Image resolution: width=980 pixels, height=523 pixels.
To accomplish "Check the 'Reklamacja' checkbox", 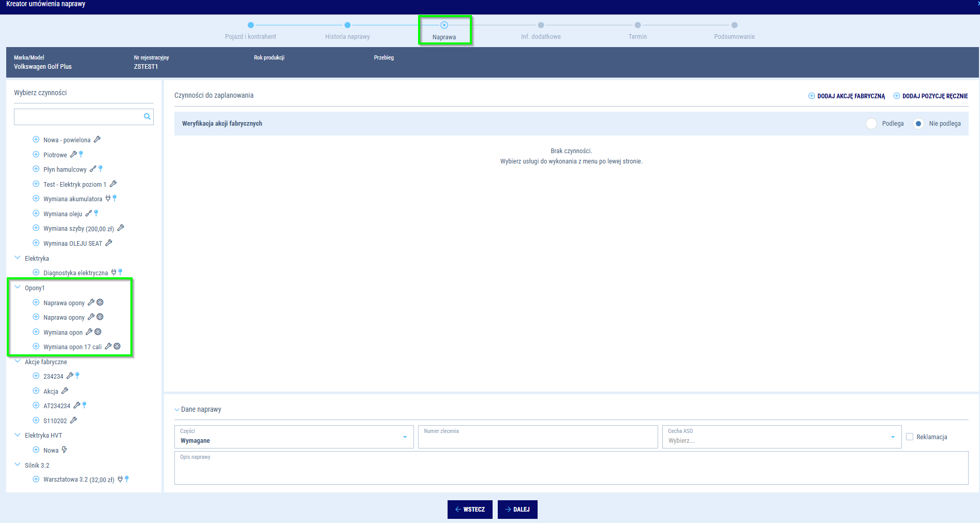I will coord(910,437).
